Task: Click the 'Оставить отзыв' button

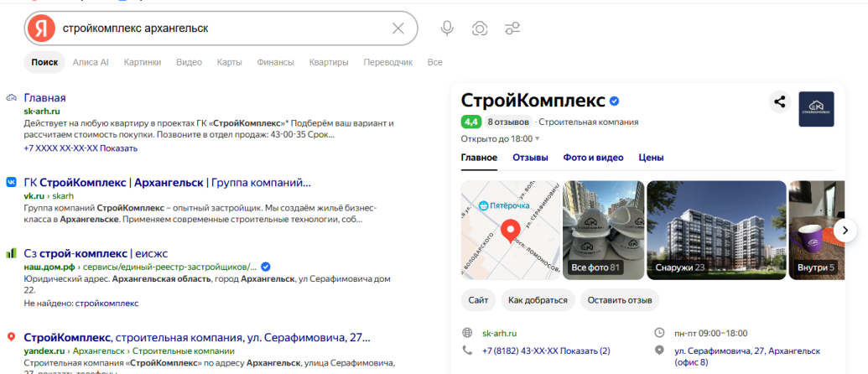Action: click(620, 300)
